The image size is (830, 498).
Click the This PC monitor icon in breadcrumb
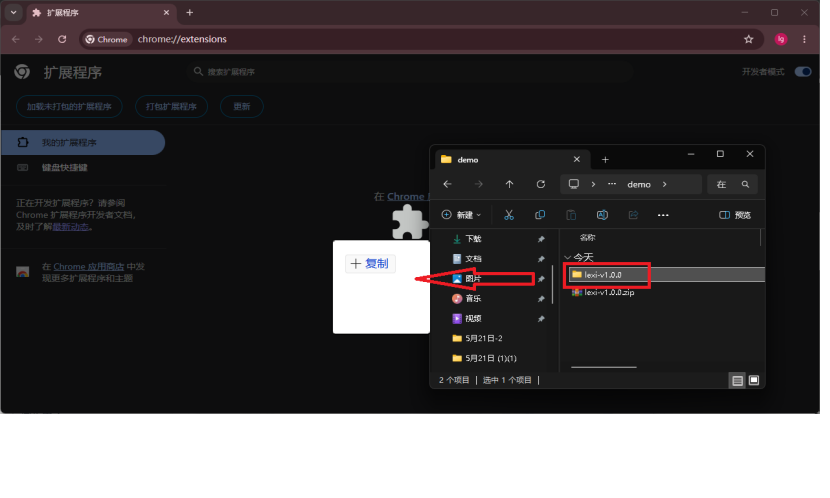574,184
